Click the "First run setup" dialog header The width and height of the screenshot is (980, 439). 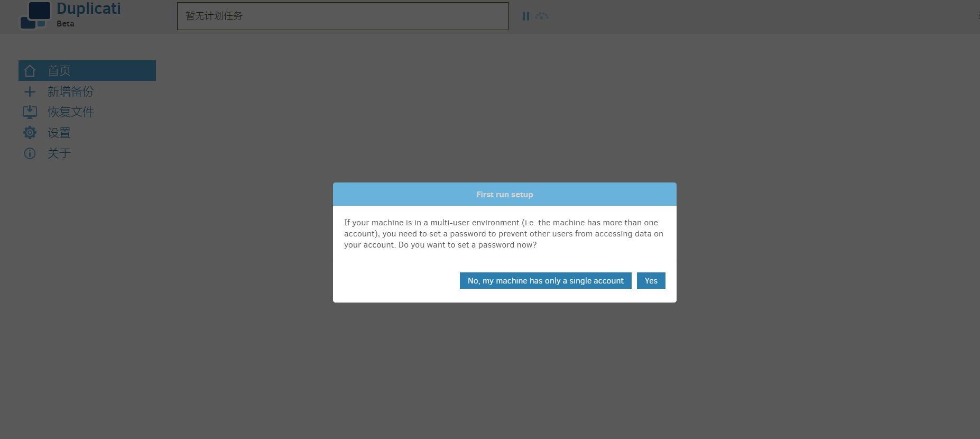504,195
